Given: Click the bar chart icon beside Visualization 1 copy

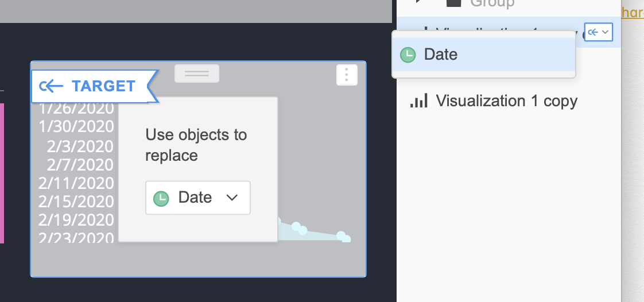Looking at the screenshot, I should (419, 102).
